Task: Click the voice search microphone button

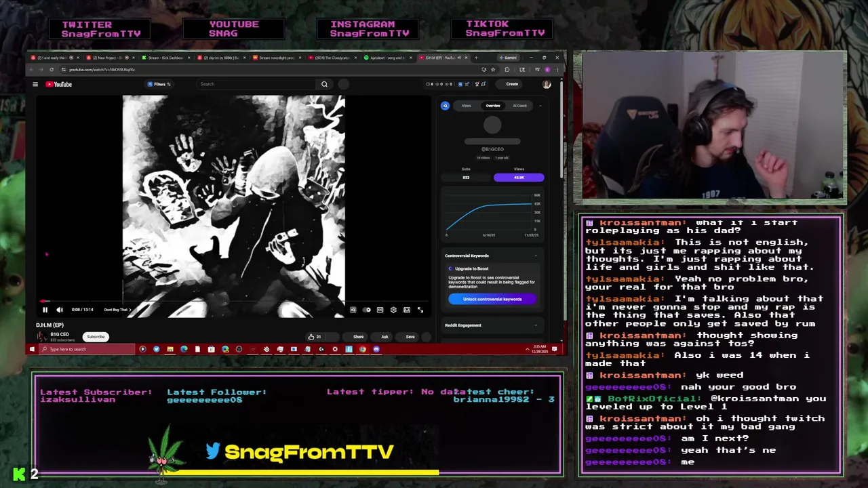Action: point(343,84)
